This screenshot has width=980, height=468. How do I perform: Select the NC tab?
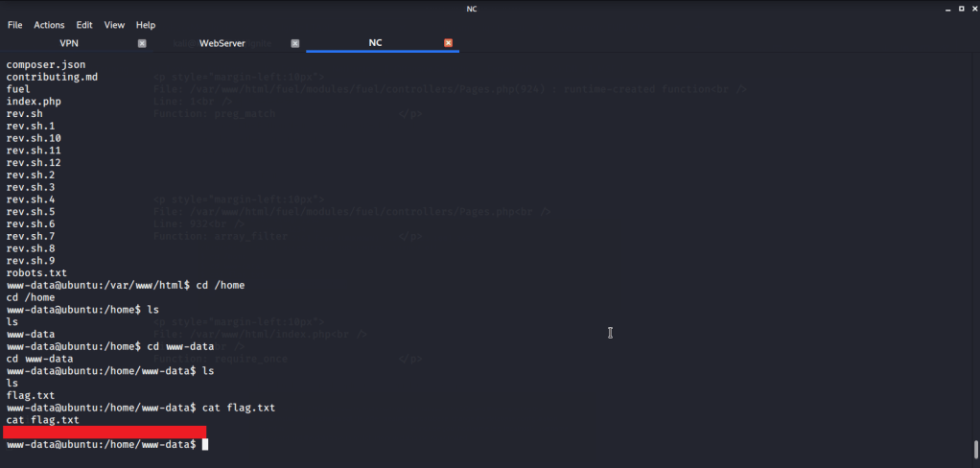coord(375,43)
